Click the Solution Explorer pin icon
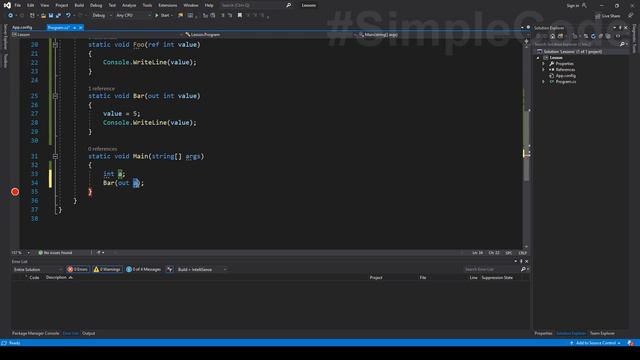Image resolution: width=640 pixels, height=360 pixels. click(620, 28)
